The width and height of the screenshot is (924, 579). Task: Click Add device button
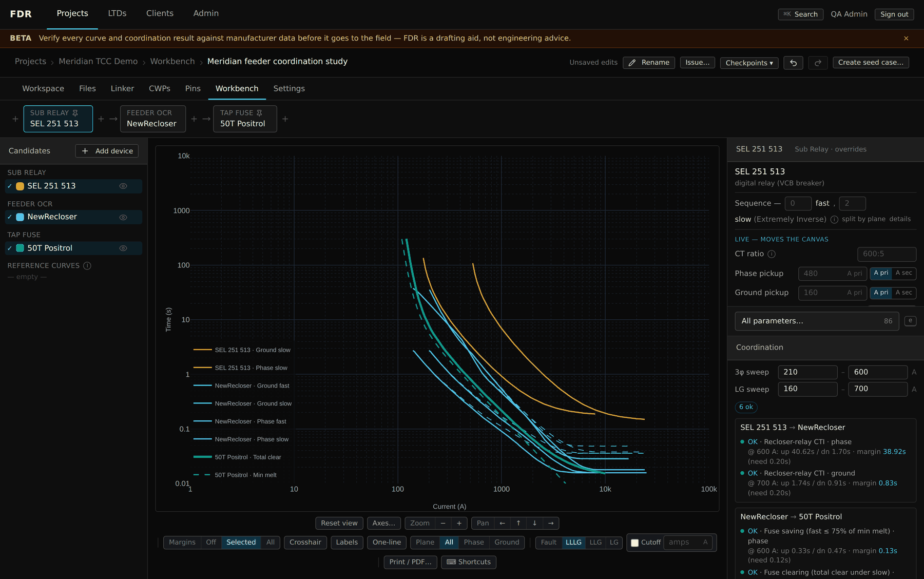pos(107,151)
